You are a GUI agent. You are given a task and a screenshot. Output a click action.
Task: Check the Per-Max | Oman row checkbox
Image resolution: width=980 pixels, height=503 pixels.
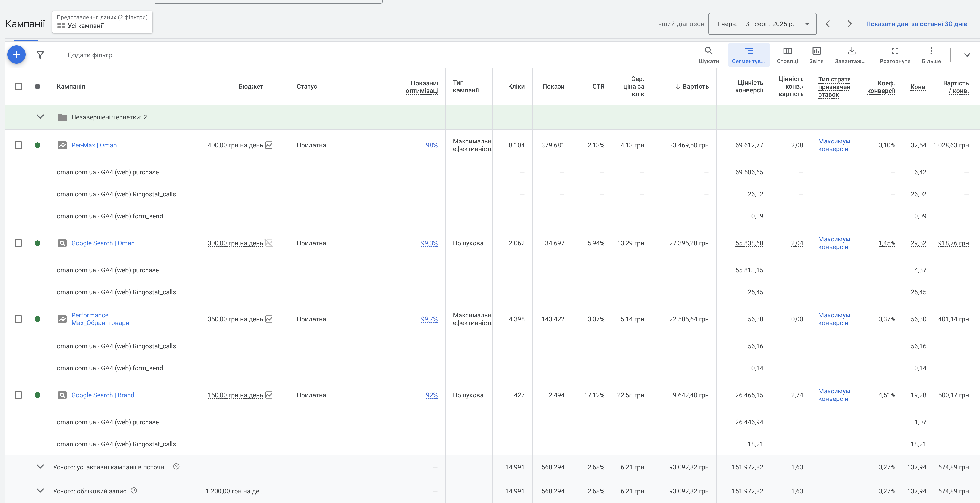coord(18,145)
